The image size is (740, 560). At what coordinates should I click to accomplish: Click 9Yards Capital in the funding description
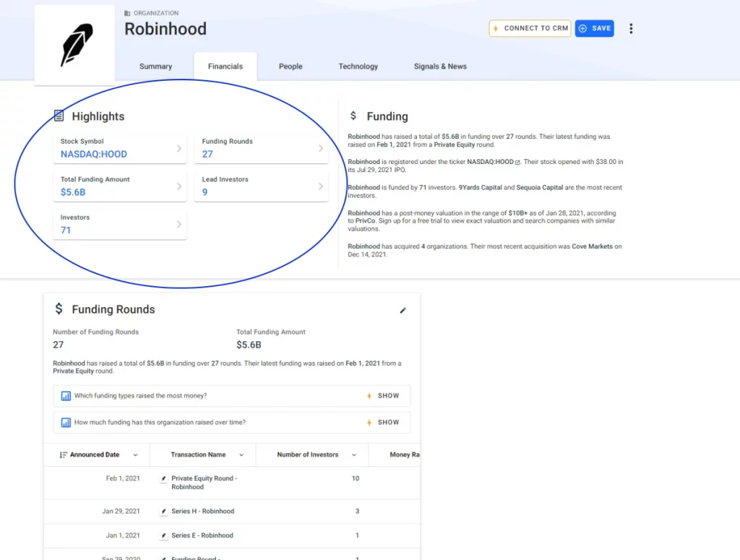[x=481, y=187]
